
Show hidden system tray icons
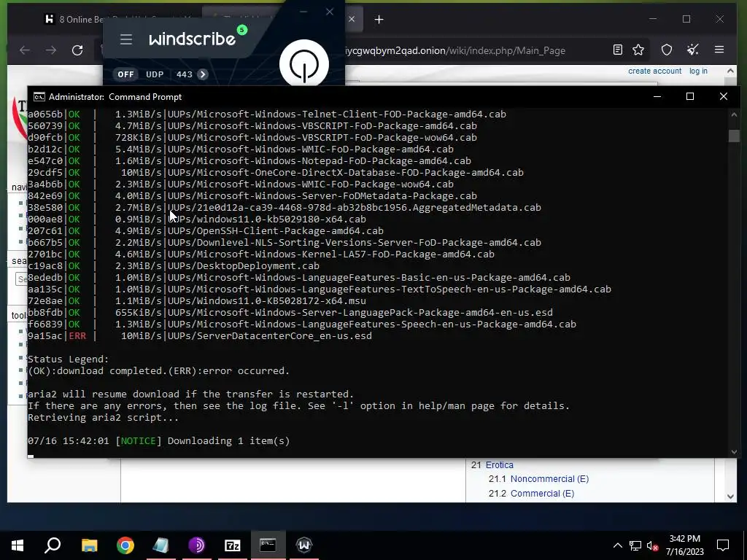click(617, 545)
